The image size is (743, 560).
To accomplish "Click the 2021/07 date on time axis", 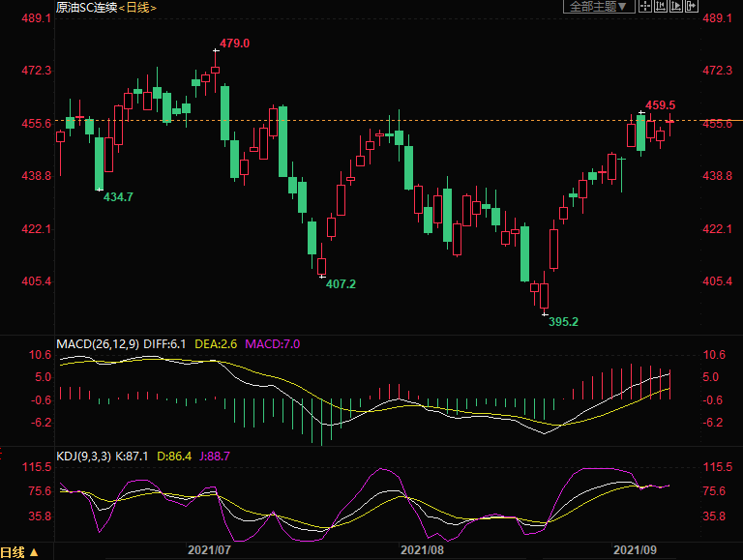I will tap(208, 550).
